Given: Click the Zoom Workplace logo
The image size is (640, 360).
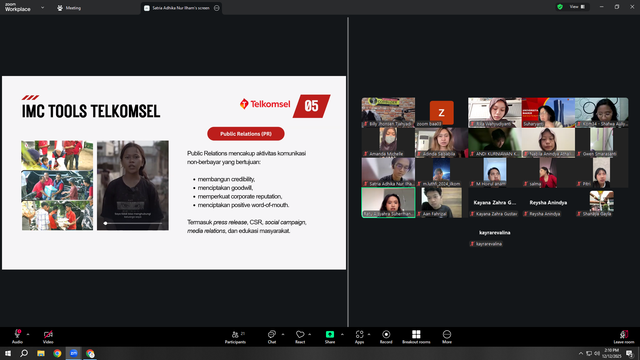Looking at the screenshot, I should [18, 7].
